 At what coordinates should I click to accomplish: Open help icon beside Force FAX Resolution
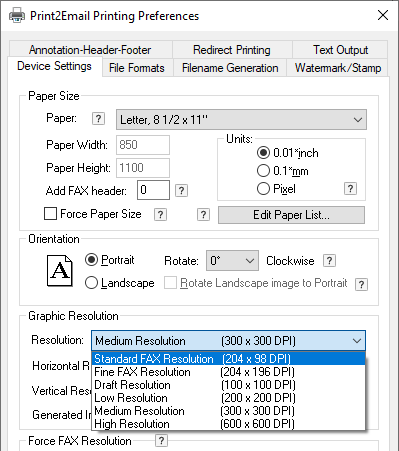pyautogui.click(x=161, y=441)
